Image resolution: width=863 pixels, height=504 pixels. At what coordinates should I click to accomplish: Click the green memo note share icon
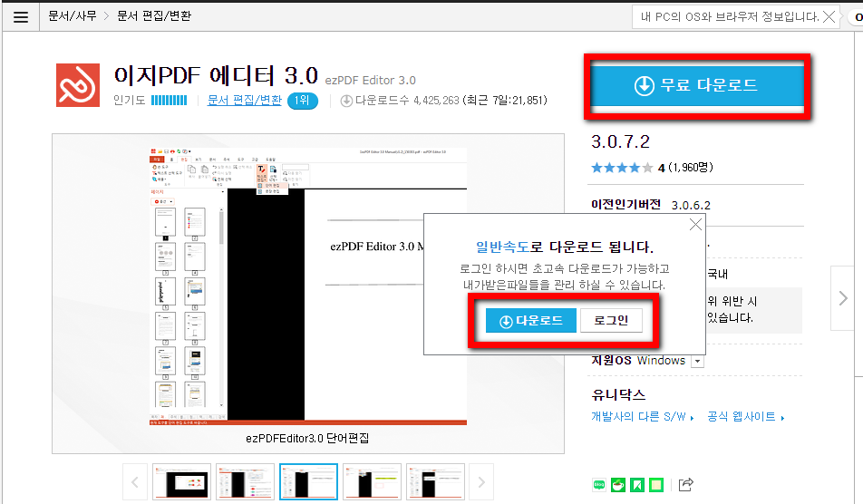pos(656,485)
